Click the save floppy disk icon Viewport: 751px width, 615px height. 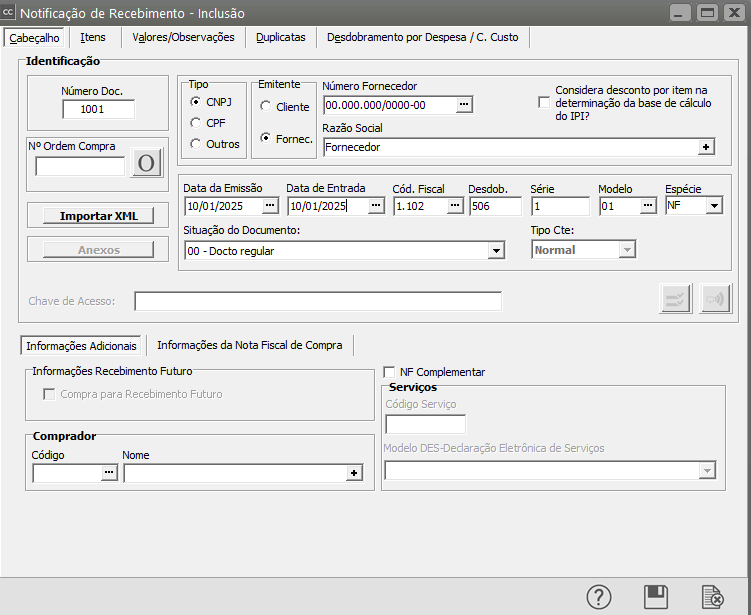(656, 597)
